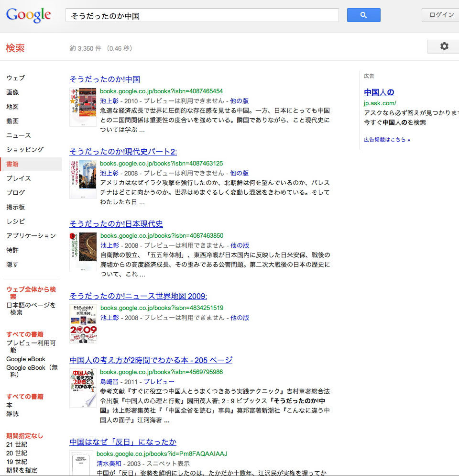Click the 検索 heading label

coord(15,48)
